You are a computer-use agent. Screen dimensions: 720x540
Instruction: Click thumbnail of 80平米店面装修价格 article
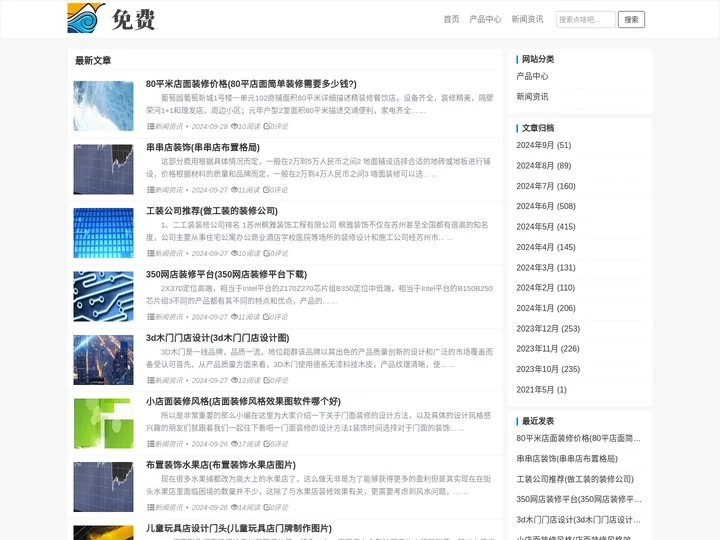pos(103,106)
